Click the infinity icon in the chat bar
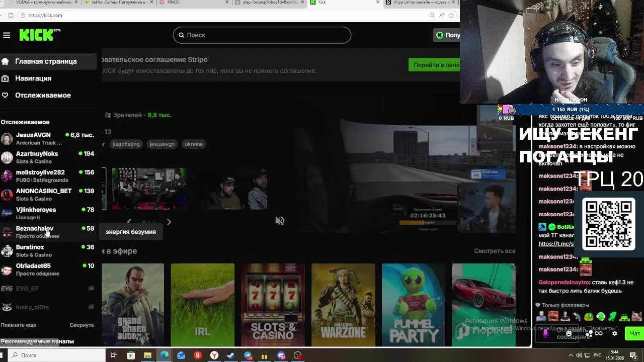The image size is (644, 362). point(599,333)
